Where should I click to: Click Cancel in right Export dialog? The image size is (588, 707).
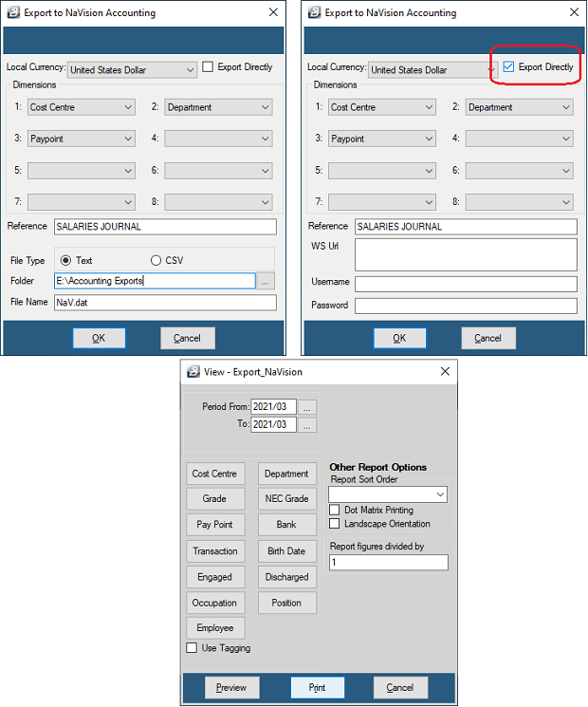[x=488, y=338]
